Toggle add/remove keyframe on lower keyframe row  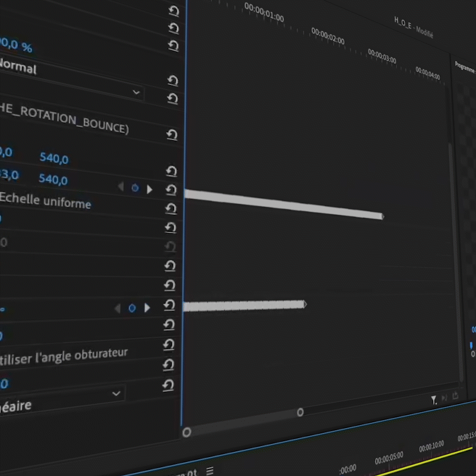[x=132, y=308]
